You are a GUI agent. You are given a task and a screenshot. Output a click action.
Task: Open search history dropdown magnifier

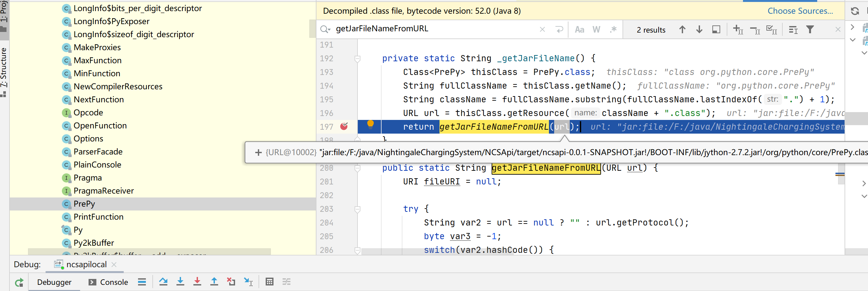(325, 29)
